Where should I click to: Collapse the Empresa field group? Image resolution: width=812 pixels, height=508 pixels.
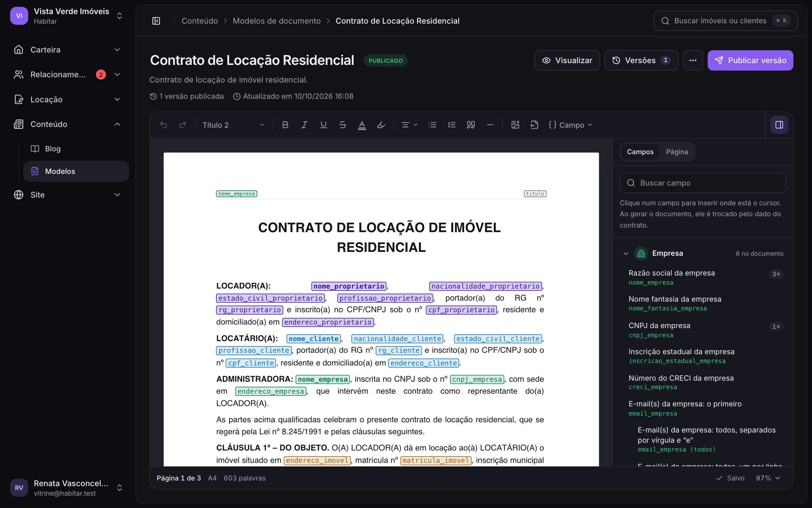[626, 253]
